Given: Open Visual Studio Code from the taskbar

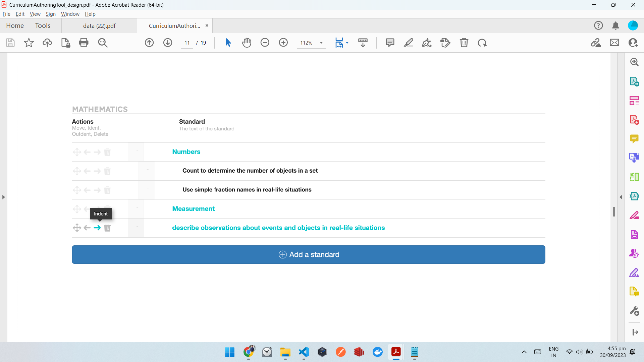Looking at the screenshot, I should pos(304,352).
